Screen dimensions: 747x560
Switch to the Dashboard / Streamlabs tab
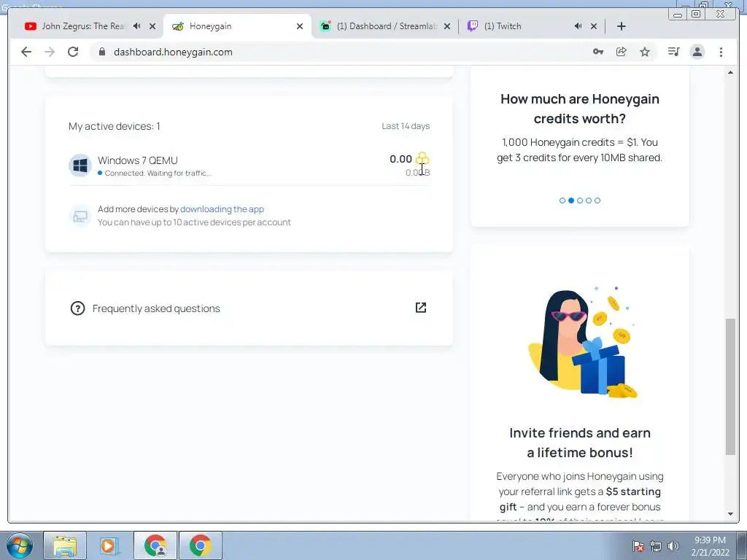click(x=385, y=26)
